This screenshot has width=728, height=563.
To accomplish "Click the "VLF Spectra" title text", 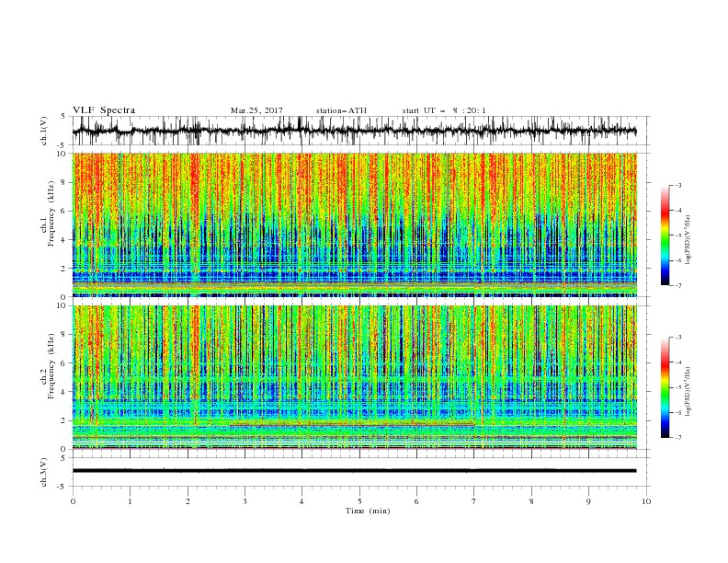I will (104, 110).
